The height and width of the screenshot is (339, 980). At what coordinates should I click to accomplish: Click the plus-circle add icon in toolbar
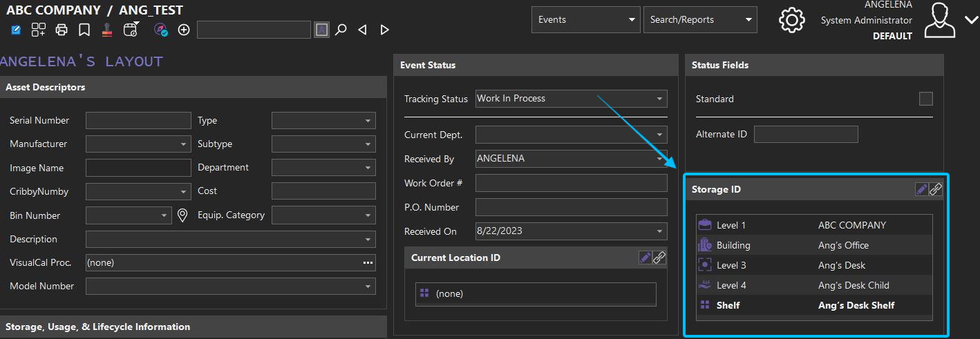coord(184,30)
